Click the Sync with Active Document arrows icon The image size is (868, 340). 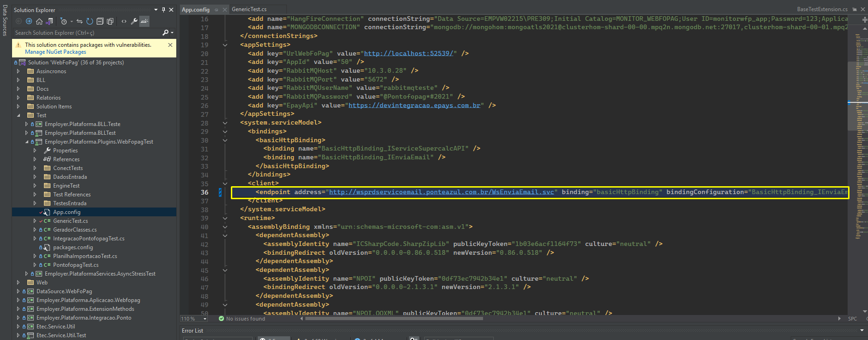[80, 21]
